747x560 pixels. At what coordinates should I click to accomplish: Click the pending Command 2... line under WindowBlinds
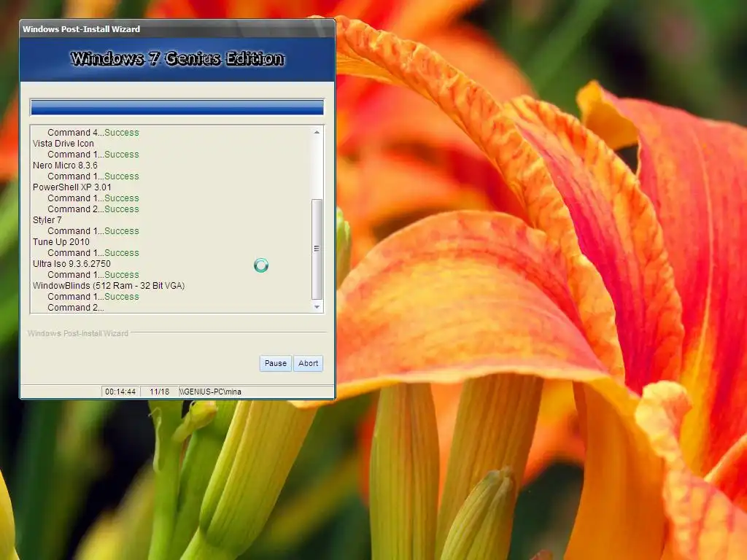[x=76, y=308]
